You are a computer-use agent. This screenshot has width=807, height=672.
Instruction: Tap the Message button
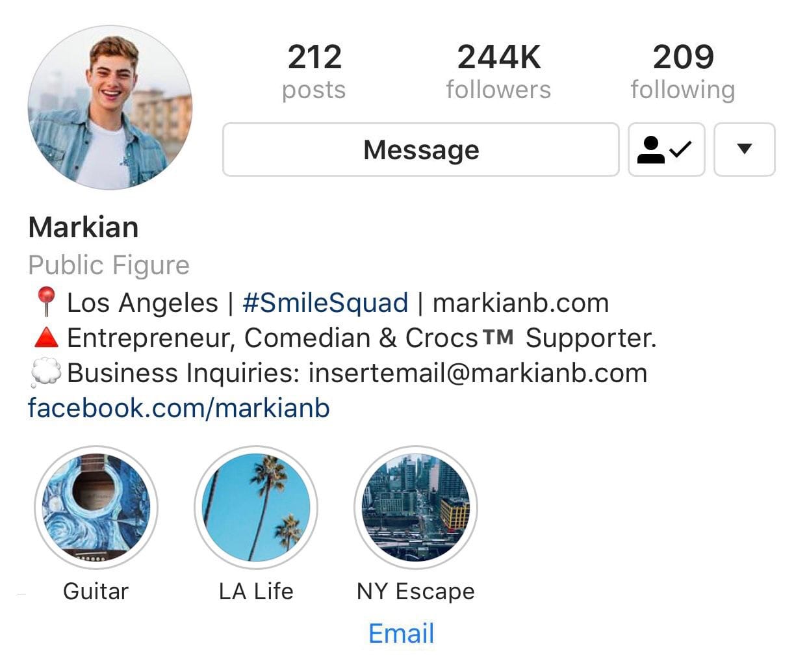pyautogui.click(x=421, y=149)
